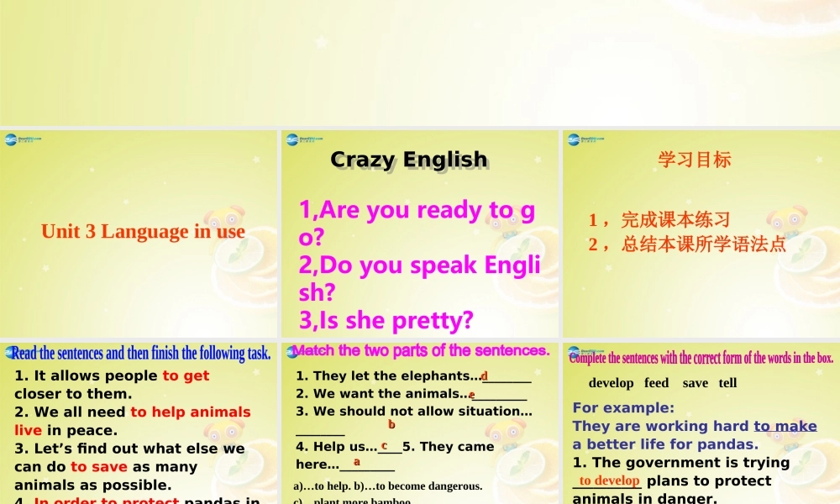This screenshot has height=504, width=840.
Task: Select the answer 'c' blank after 'Help us'
Action: 385,446
